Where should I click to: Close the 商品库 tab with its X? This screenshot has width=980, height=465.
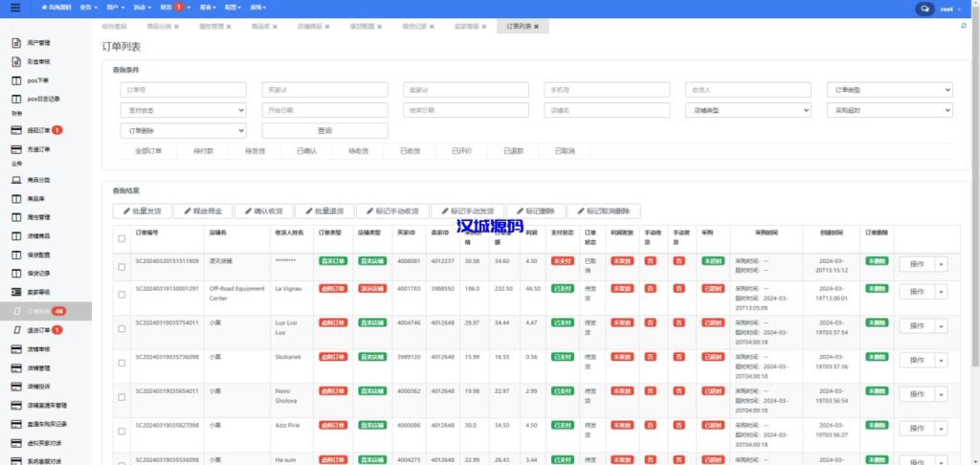click(275, 27)
